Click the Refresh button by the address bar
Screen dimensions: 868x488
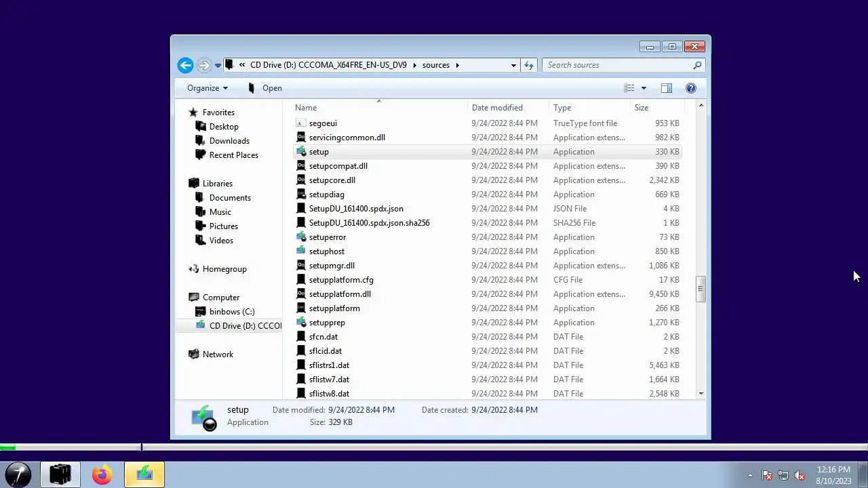coord(529,65)
